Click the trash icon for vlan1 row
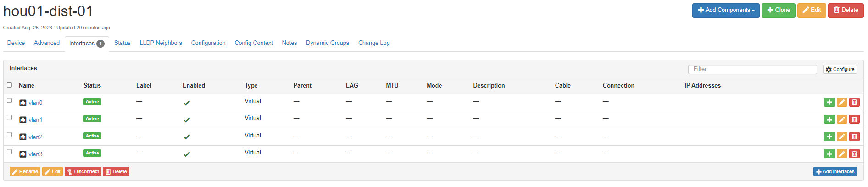 (854, 120)
